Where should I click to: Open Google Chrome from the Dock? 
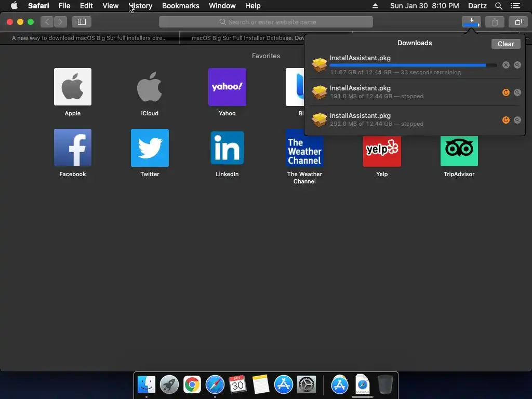point(192,384)
